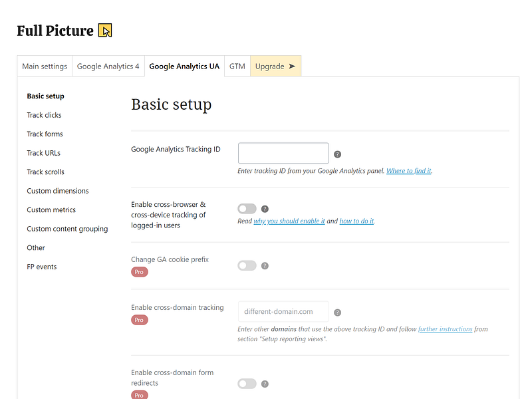Open help icon for Google Analytics Tracking ID

coord(337,154)
